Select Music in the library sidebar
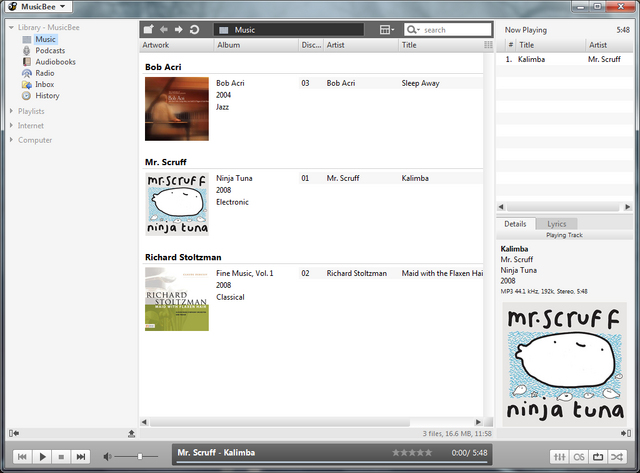The height and width of the screenshot is (473, 640). pyautogui.click(x=45, y=39)
